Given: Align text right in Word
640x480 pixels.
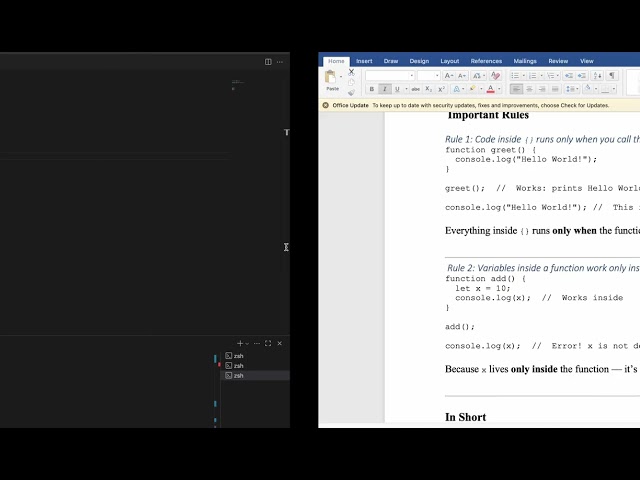Looking at the screenshot, I should [542, 89].
